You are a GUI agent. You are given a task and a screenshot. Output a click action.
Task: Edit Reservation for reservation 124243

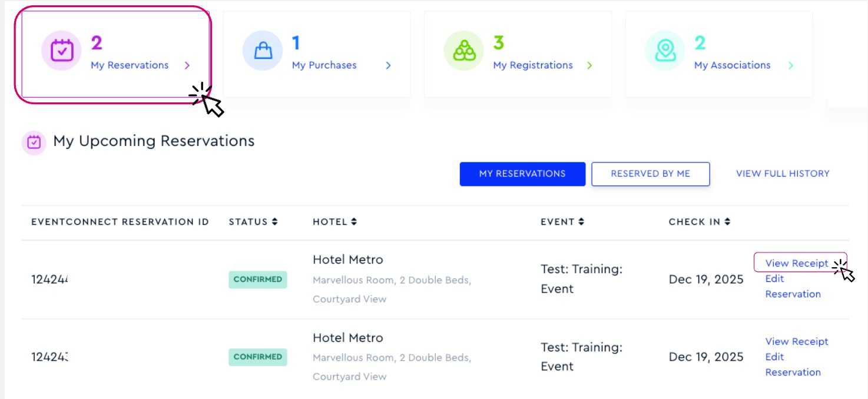click(x=793, y=364)
